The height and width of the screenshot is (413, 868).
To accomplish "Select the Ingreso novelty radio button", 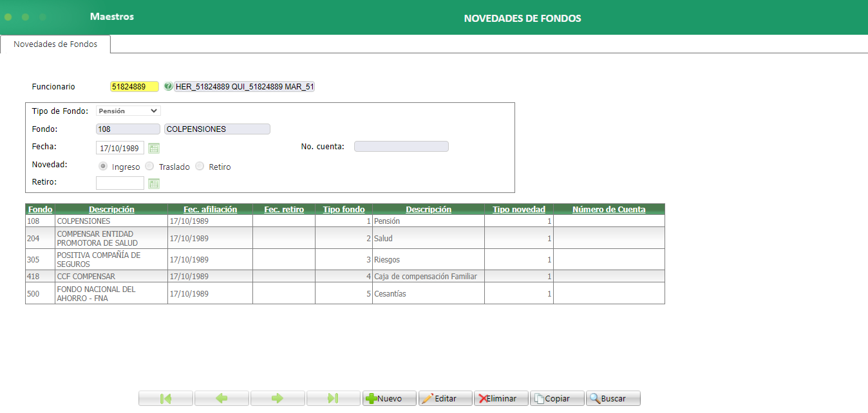I will click(103, 166).
